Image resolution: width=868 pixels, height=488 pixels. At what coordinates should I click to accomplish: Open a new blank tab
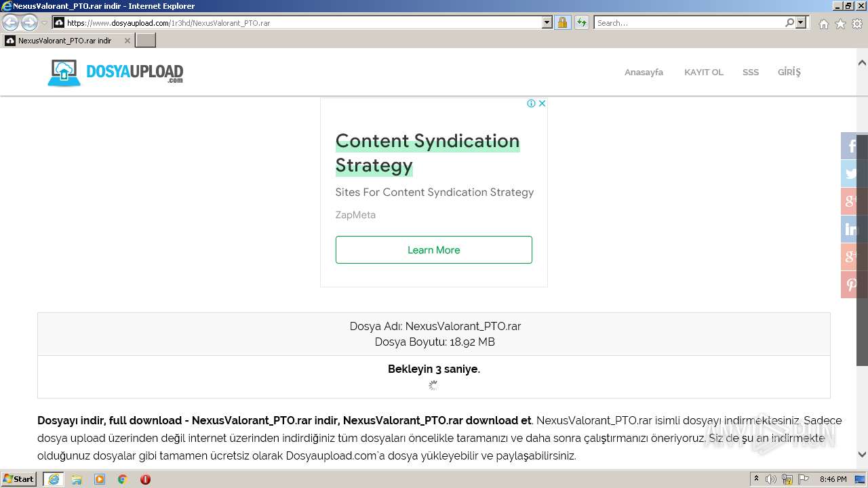(146, 41)
